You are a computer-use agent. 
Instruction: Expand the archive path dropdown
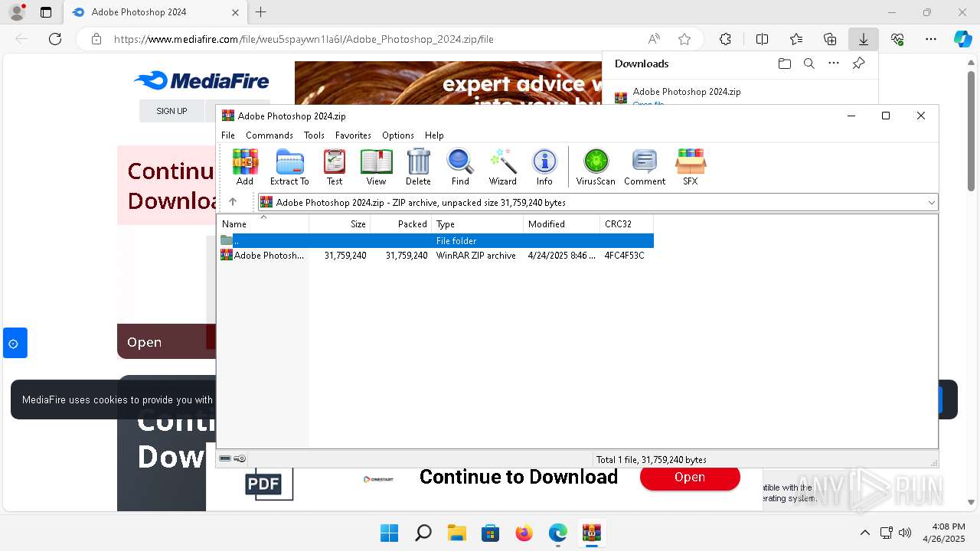coord(931,203)
